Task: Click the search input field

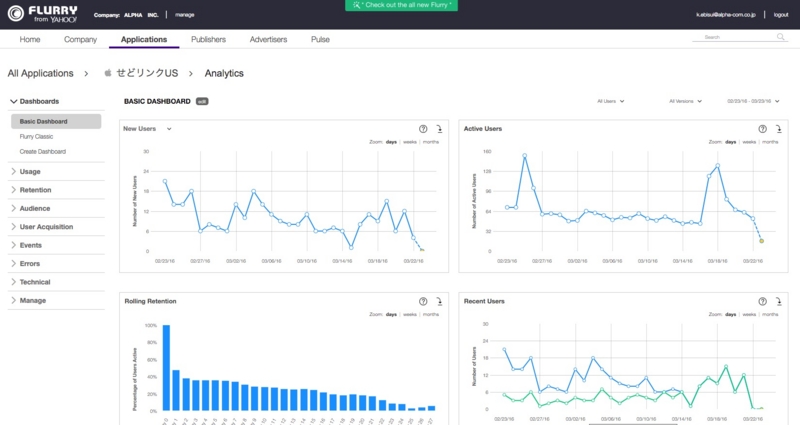Action: coord(733,37)
